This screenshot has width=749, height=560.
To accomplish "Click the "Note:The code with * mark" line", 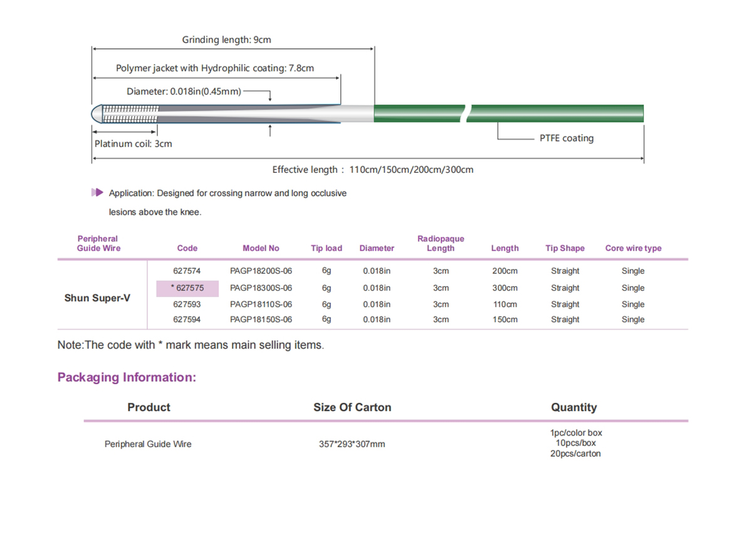I will coord(191,345).
